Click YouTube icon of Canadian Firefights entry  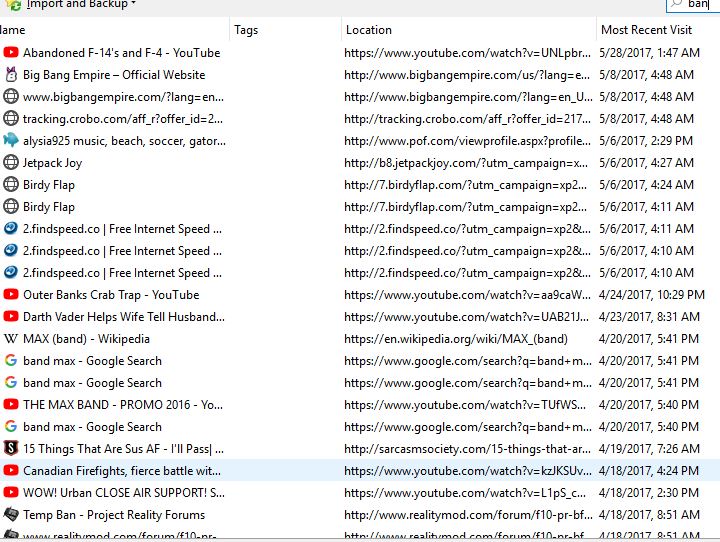(11, 470)
